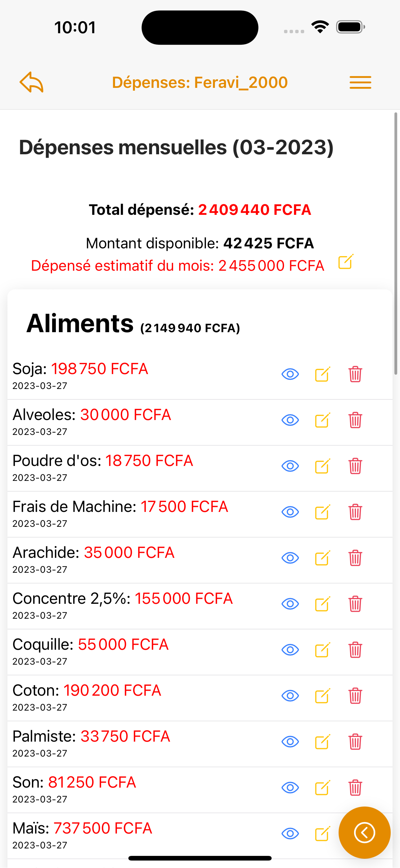This screenshot has width=400, height=868.
Task: Edit the Poudre d'os expense
Action: pyautogui.click(x=322, y=466)
